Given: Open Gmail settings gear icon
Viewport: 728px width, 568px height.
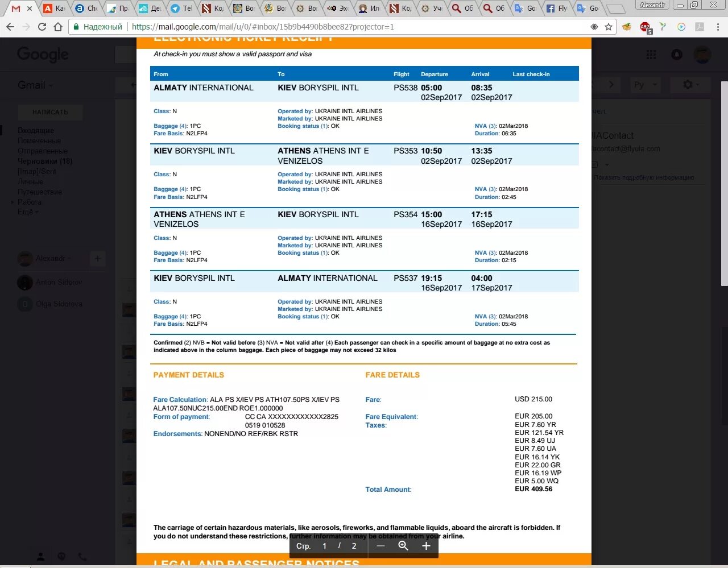Looking at the screenshot, I should pyautogui.click(x=688, y=85).
